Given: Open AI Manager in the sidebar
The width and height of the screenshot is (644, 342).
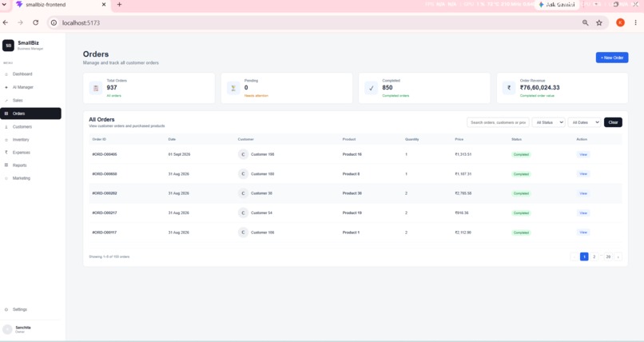Looking at the screenshot, I should [x=23, y=87].
